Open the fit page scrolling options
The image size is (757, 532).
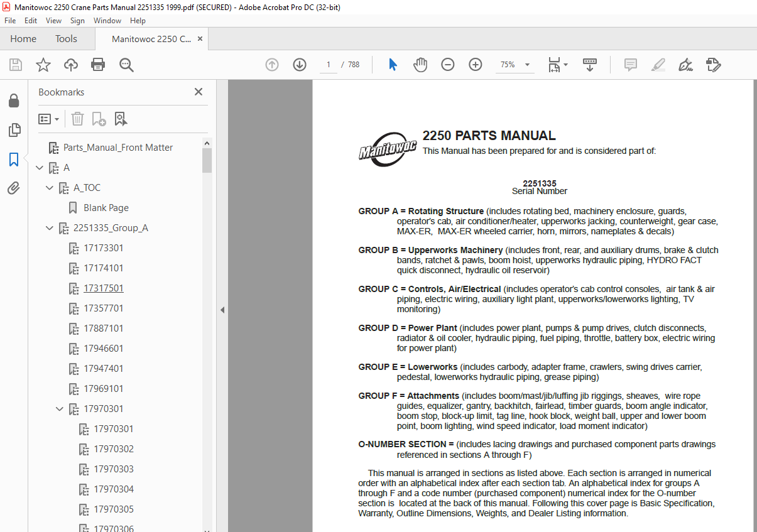pyautogui.click(x=557, y=65)
